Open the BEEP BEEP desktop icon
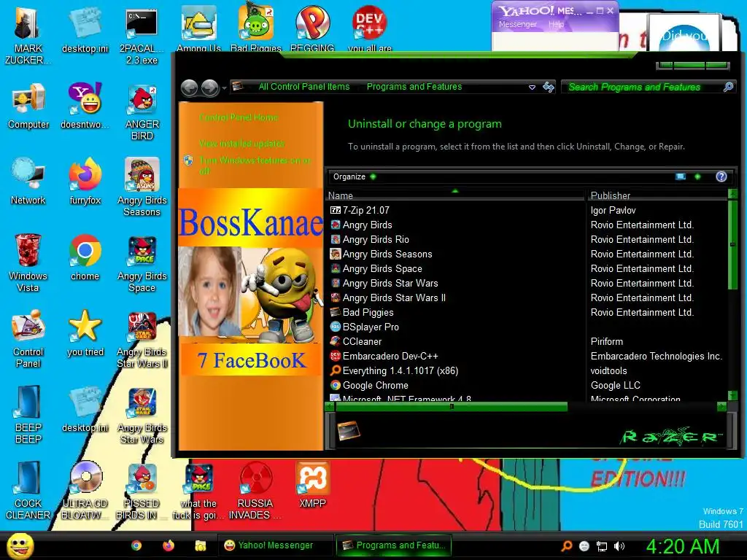This screenshot has width=747, height=560. coord(28,414)
